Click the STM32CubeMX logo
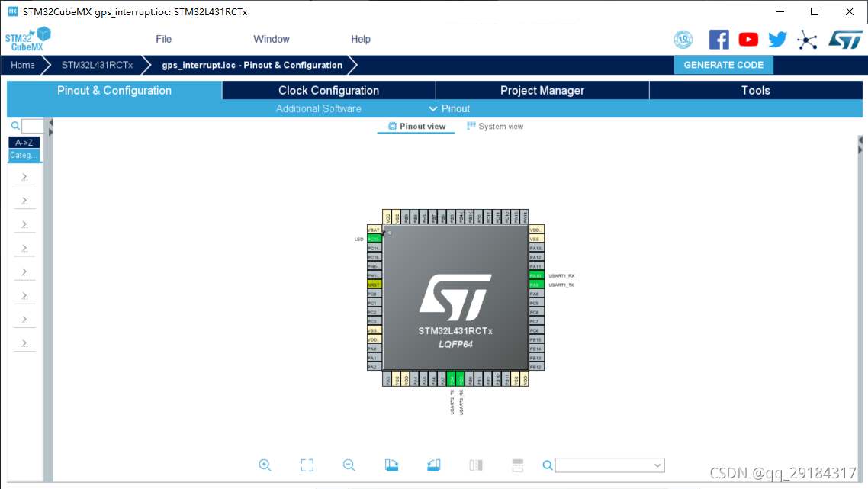868x489 pixels. coord(27,40)
